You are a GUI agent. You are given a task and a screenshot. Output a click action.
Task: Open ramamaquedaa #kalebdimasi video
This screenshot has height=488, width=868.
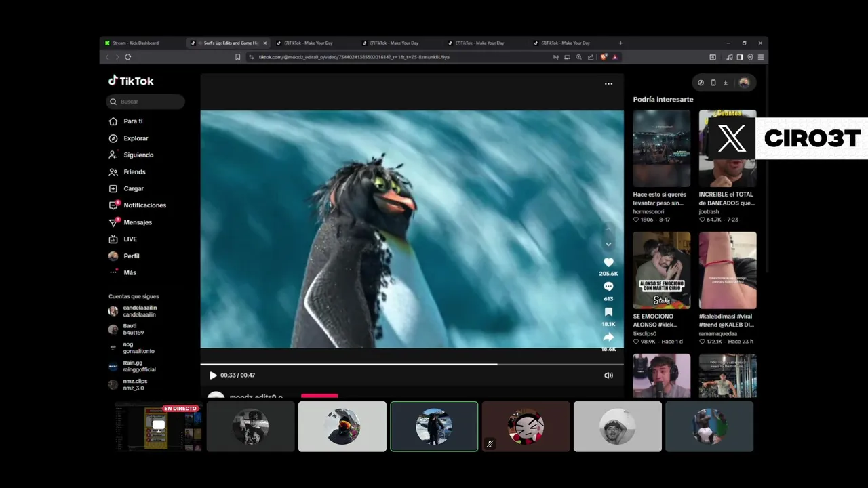728,270
